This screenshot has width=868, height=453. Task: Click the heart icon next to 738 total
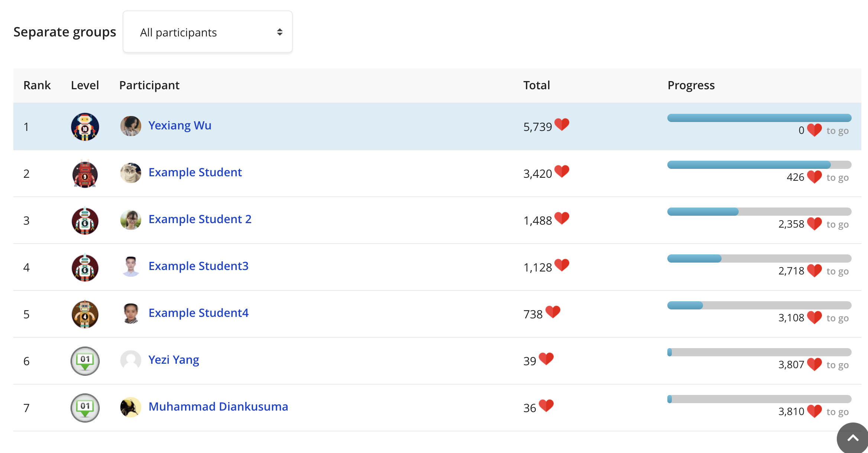click(x=553, y=312)
